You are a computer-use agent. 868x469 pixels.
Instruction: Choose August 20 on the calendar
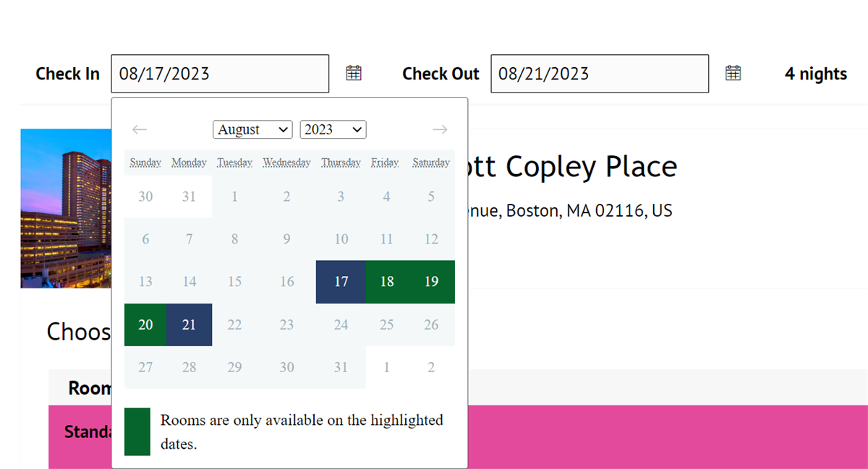click(x=145, y=325)
